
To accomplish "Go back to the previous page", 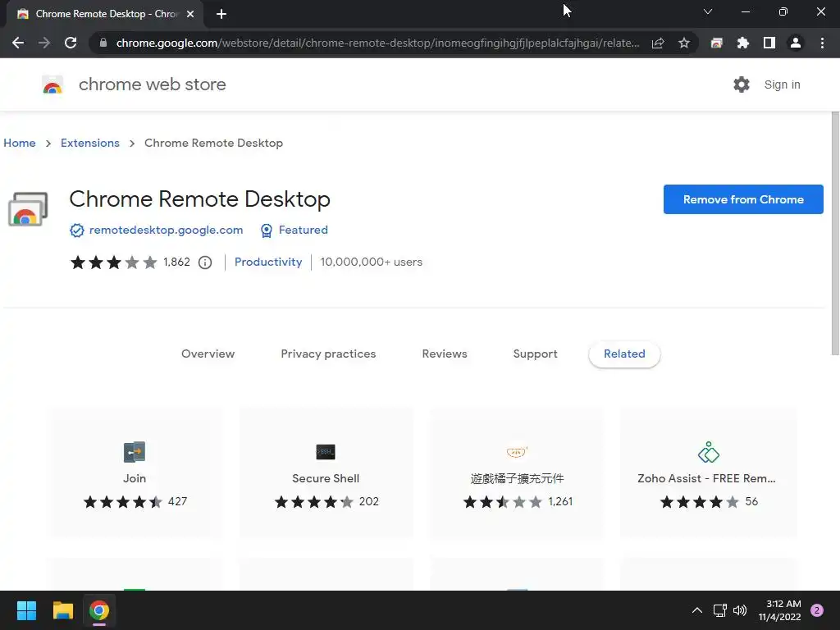I will [18, 43].
